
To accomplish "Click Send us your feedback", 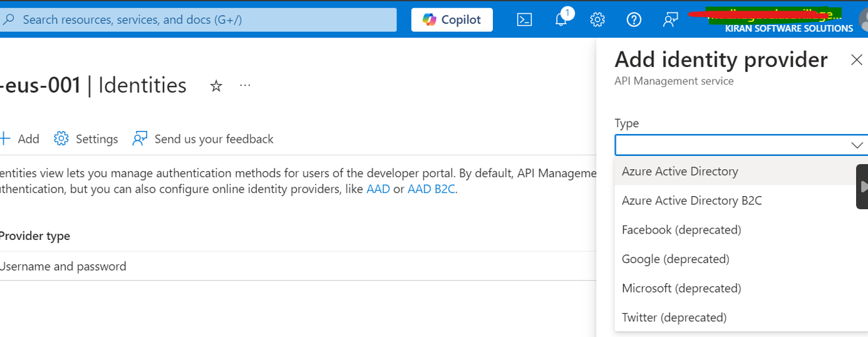I will click(203, 139).
